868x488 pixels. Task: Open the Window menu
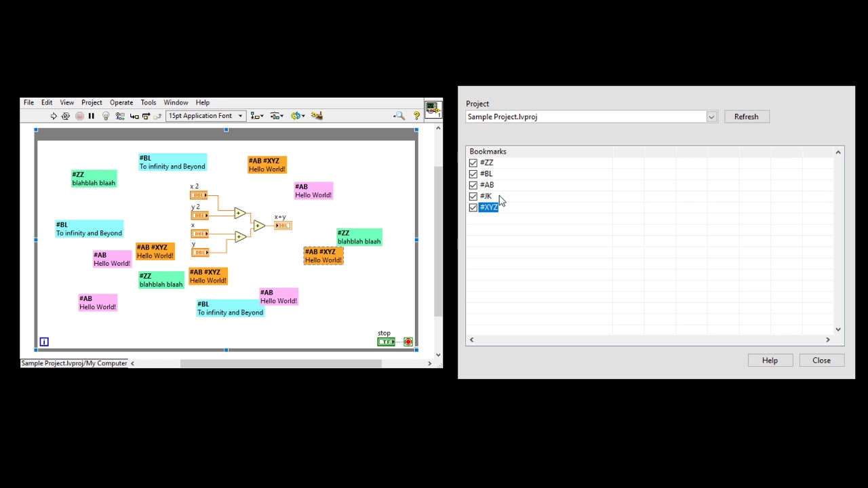coord(176,102)
